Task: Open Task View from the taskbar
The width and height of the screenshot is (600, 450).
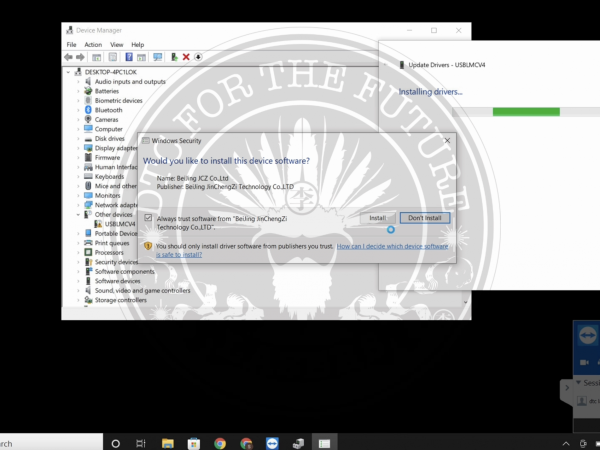Action: point(141,443)
